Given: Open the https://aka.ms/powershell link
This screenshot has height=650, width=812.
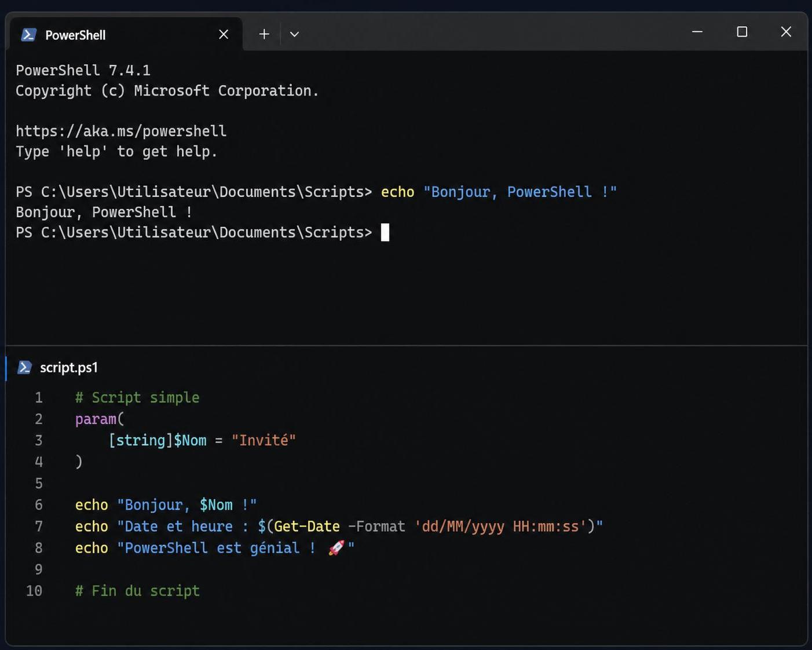Looking at the screenshot, I should 121,132.
